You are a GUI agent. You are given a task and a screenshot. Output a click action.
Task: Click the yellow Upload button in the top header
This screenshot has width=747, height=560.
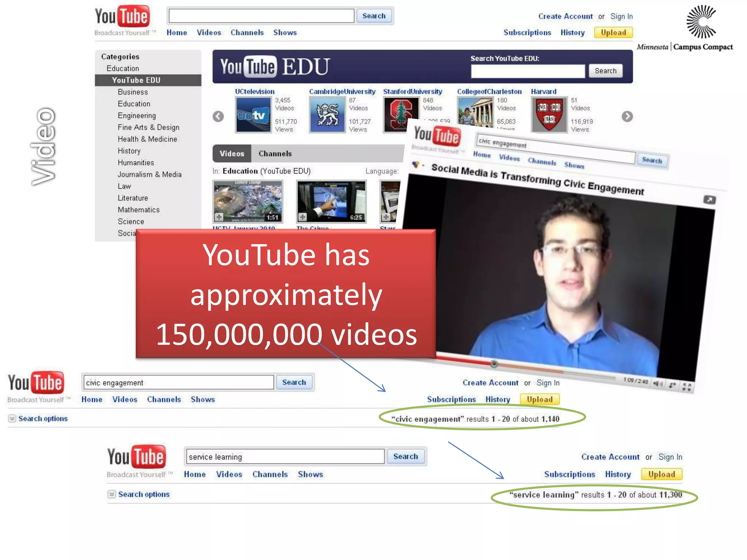(x=614, y=32)
